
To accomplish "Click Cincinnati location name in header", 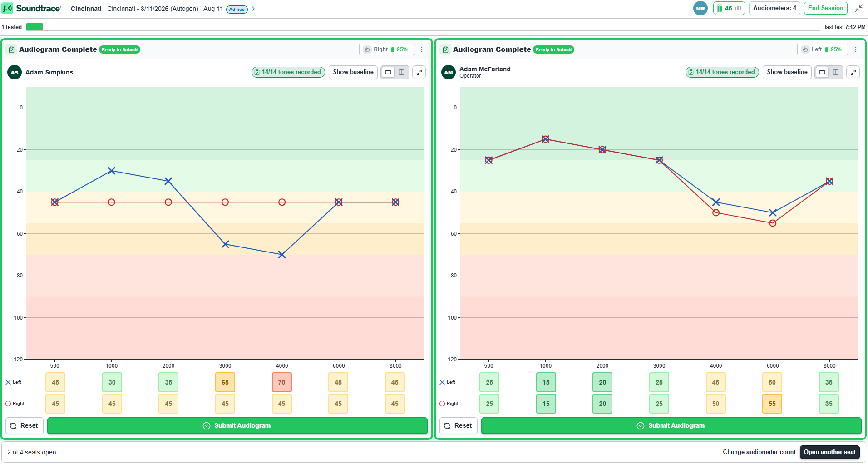I will pyautogui.click(x=86, y=9).
